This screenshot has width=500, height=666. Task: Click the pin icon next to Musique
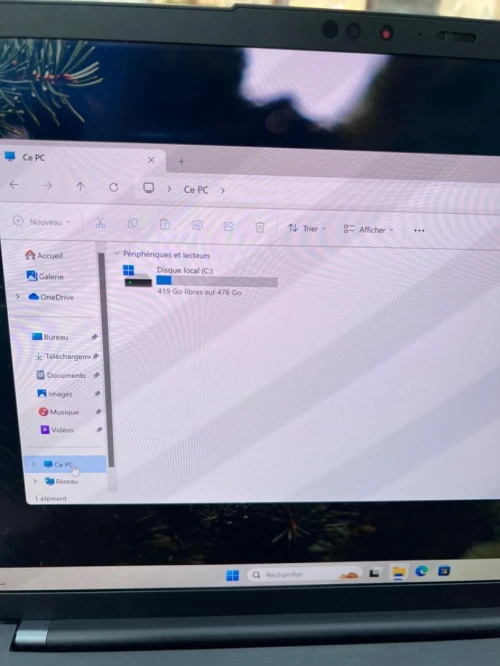[98, 412]
